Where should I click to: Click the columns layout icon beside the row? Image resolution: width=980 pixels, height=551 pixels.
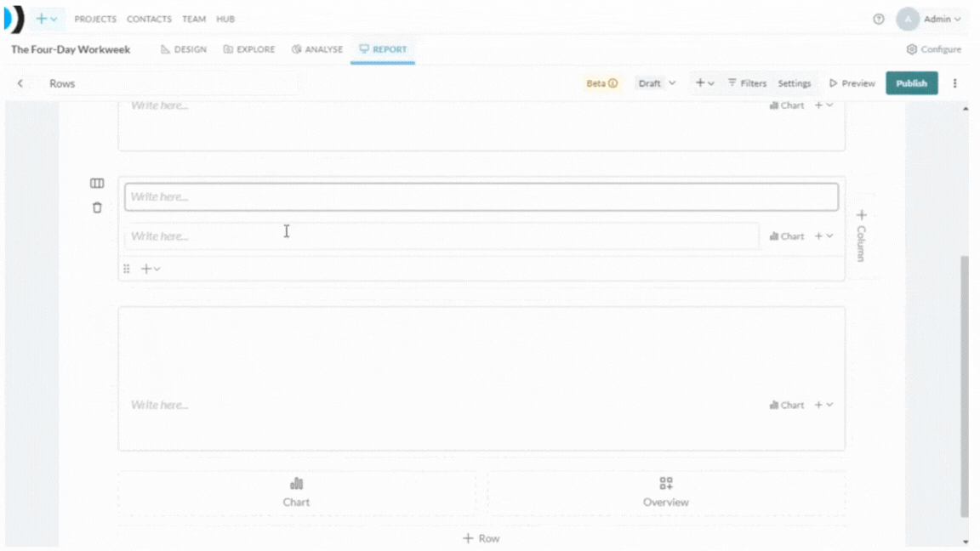point(97,183)
